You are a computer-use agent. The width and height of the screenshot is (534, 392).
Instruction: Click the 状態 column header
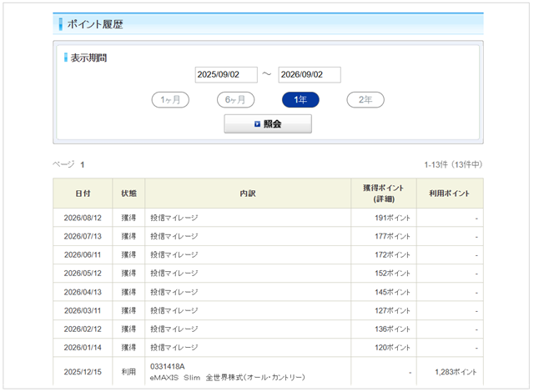pyautogui.click(x=128, y=193)
